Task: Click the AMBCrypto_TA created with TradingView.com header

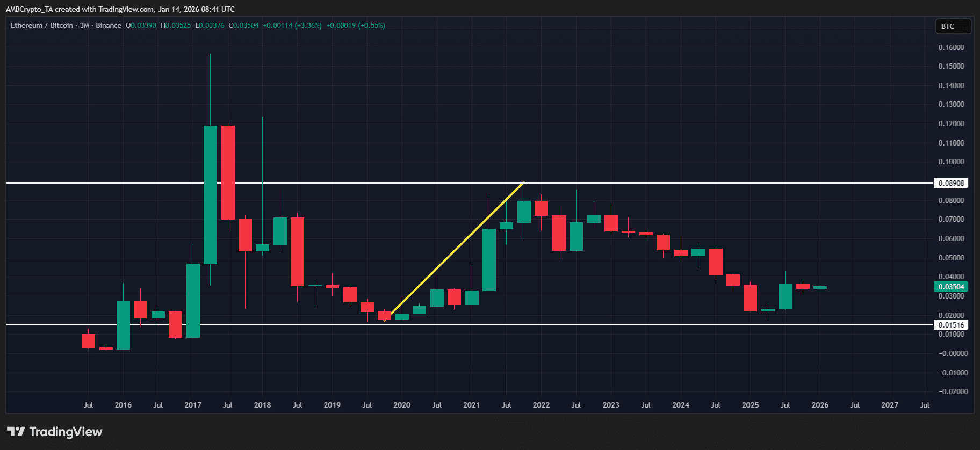Action: pyautogui.click(x=120, y=9)
